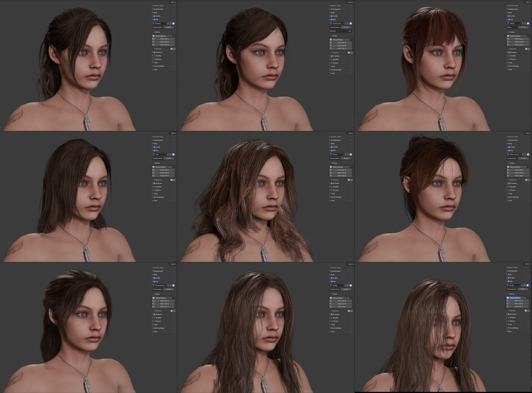Click dashed-squares icon beside the Free hair dropdown
Screen dimensions: 532x393
(171, 154)
